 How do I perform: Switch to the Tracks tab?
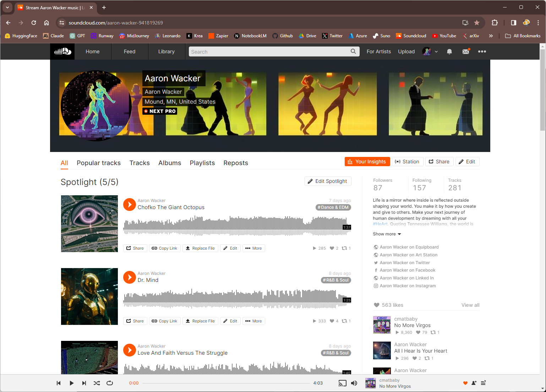point(140,163)
